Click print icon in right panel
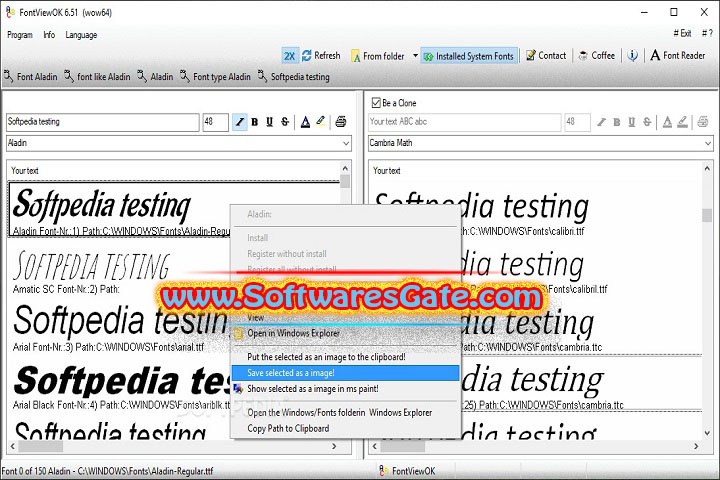Viewport: 720px width, 480px height. click(703, 122)
